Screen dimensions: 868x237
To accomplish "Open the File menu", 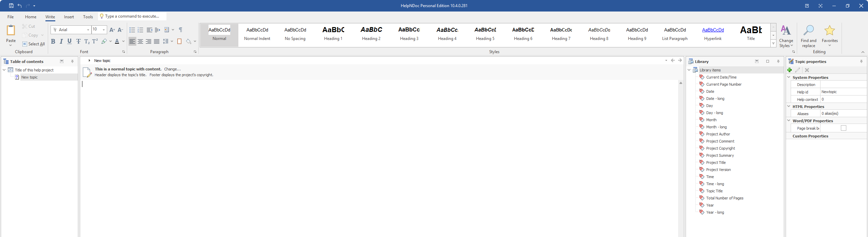I will coord(11,17).
